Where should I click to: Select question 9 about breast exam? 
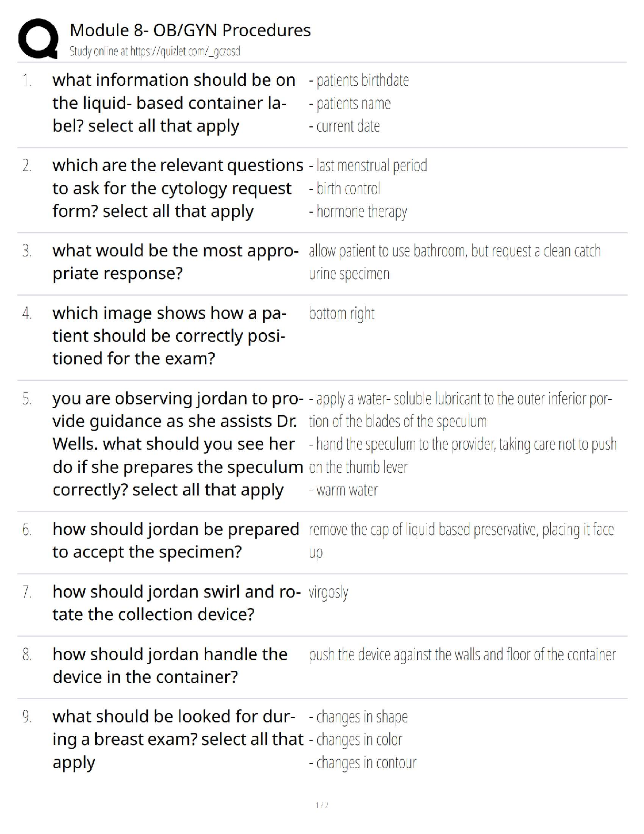tap(178, 739)
